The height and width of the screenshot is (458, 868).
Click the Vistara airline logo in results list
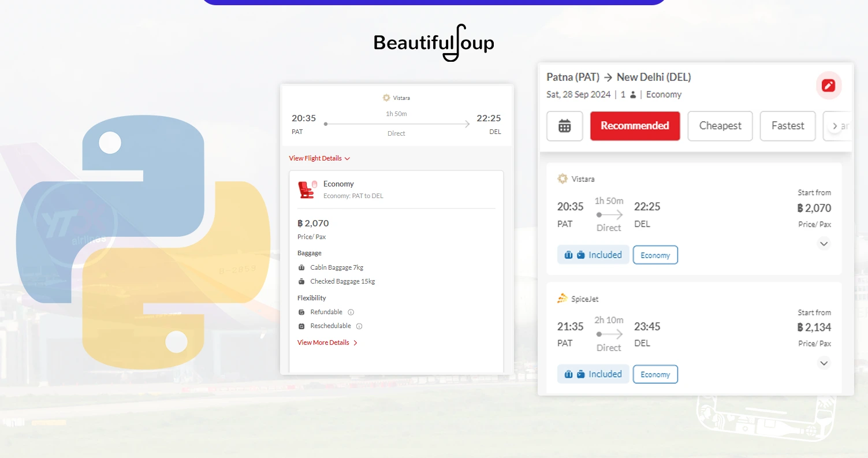[x=562, y=179]
